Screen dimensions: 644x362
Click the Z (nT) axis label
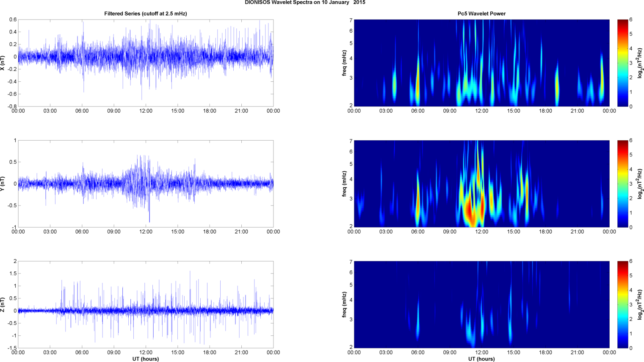[x=3, y=304]
